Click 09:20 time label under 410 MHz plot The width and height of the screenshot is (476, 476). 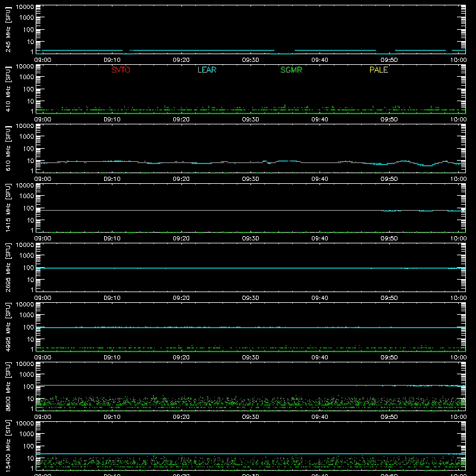[x=181, y=120]
